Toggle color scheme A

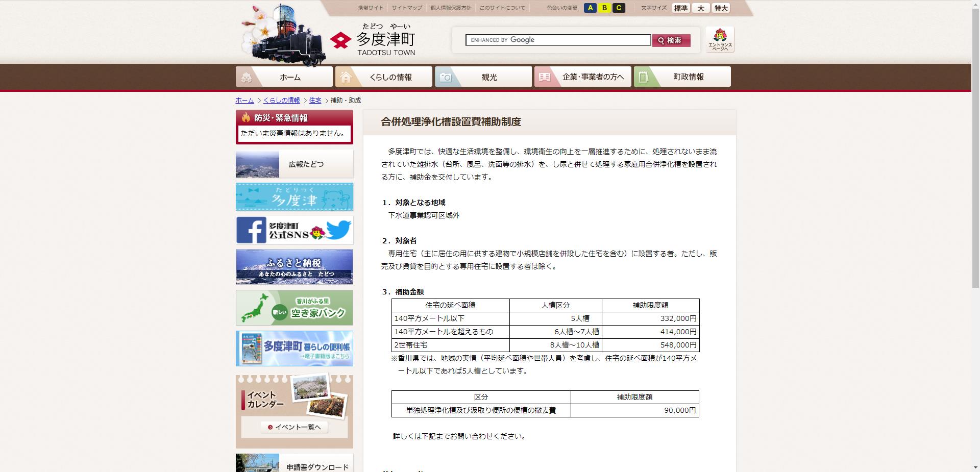[x=591, y=8]
